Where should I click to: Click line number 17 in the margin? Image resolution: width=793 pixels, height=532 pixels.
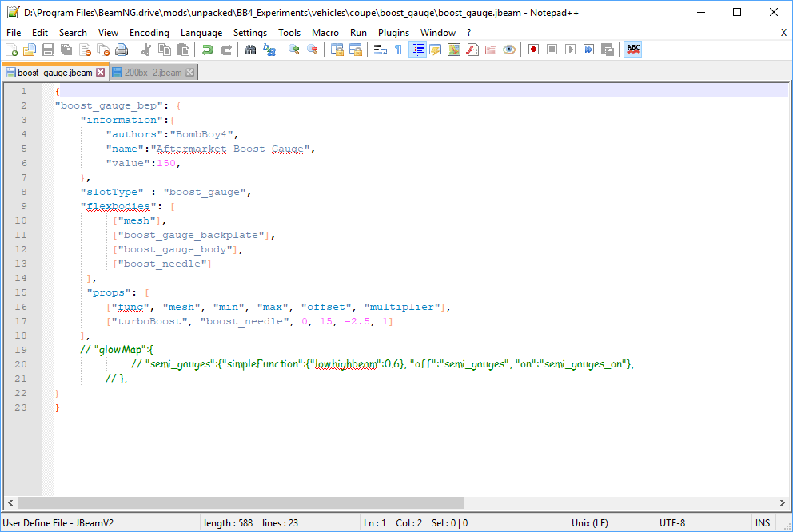[21, 321]
